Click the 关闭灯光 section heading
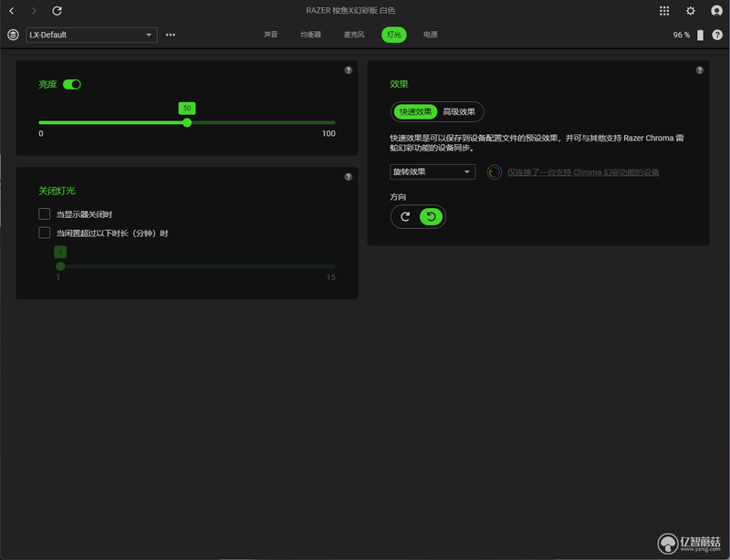 pyautogui.click(x=57, y=191)
